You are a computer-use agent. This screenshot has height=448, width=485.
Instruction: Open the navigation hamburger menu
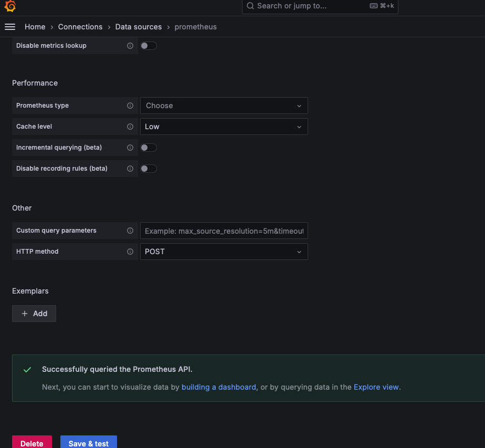[9, 27]
